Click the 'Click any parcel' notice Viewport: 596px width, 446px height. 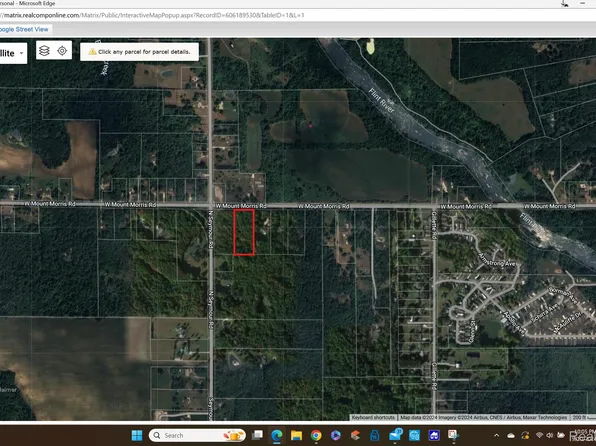(x=139, y=52)
